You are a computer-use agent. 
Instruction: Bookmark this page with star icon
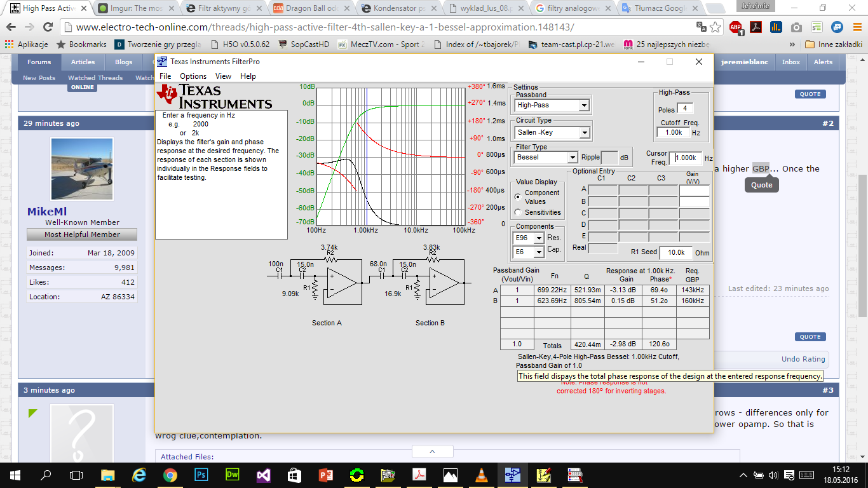point(715,27)
